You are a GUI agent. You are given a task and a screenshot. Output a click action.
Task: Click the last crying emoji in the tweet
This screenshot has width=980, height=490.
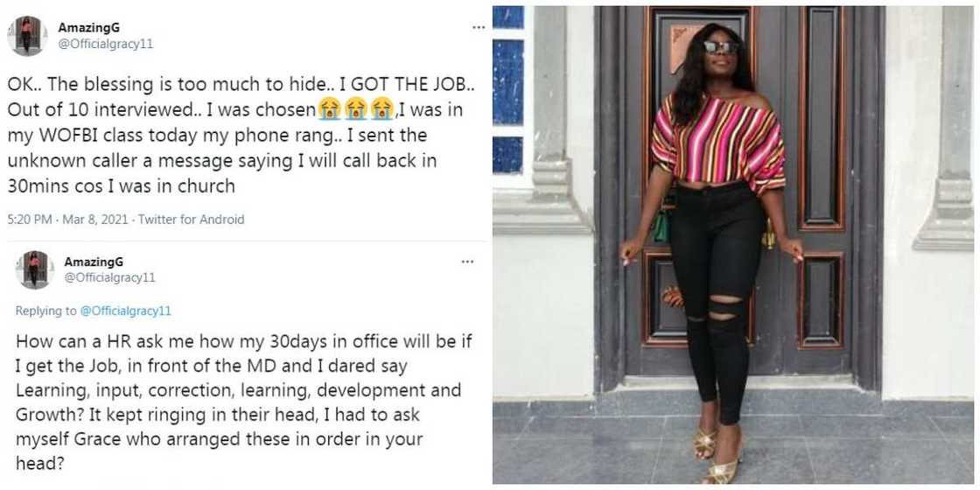click(x=381, y=109)
